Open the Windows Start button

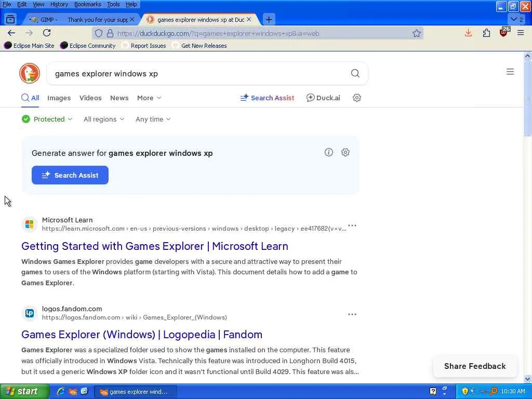tap(24, 392)
